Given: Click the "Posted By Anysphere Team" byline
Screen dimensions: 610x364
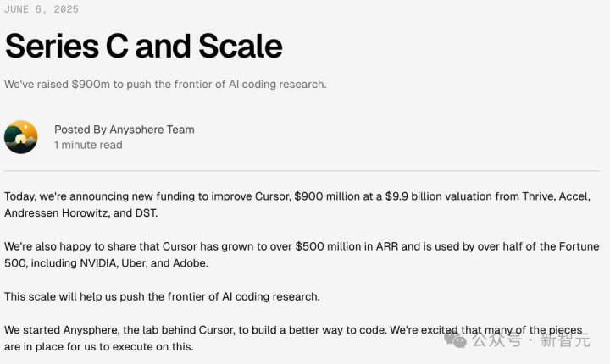Looking at the screenshot, I should [125, 130].
